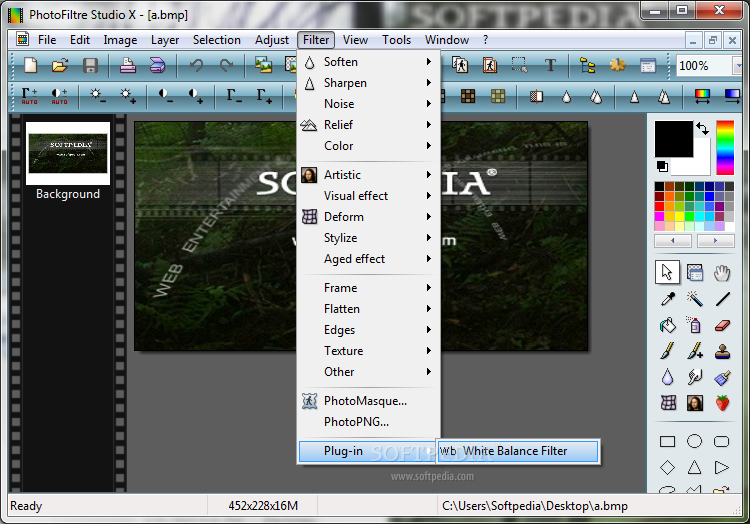Choose PhotoMasque from Filter menu
This screenshot has width=750, height=524.
tap(369, 401)
